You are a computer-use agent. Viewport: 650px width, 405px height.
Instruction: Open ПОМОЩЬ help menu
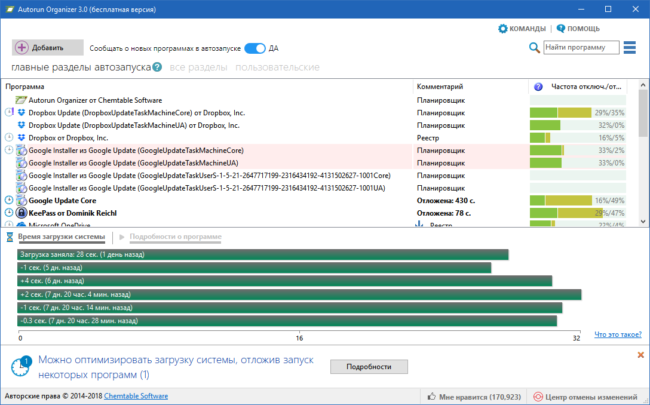(x=578, y=29)
